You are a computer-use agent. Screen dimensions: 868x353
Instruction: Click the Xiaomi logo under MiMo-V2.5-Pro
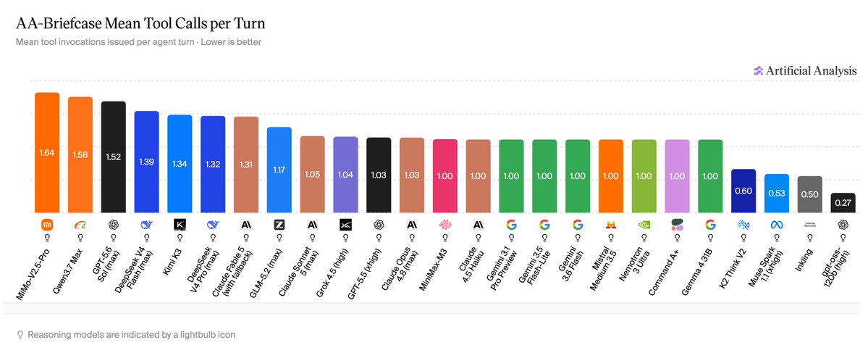(47, 225)
